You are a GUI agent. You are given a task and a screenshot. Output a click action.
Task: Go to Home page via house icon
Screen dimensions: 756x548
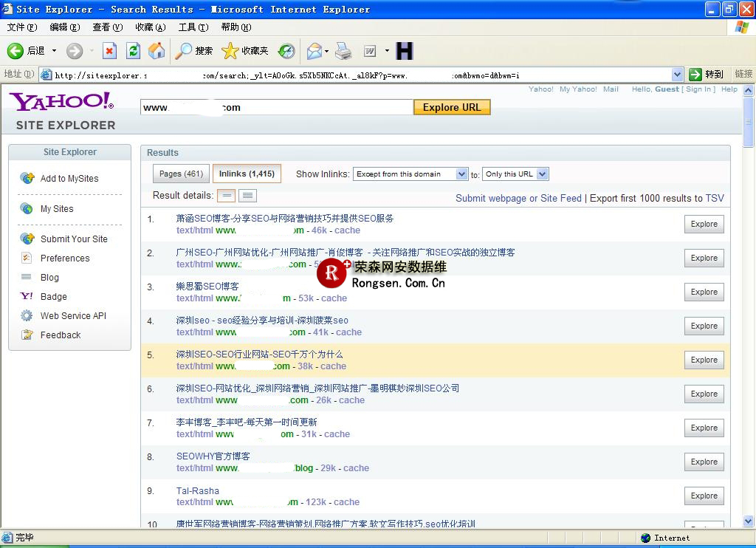click(157, 51)
